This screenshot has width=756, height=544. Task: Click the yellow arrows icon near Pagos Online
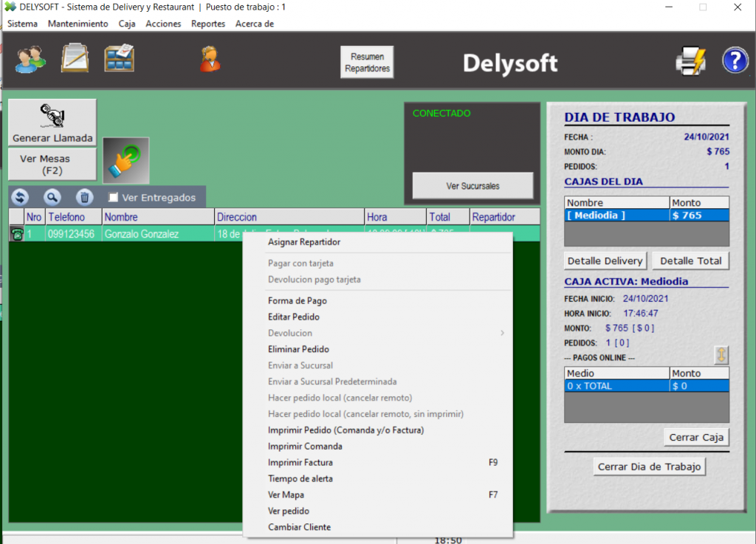coord(721,356)
